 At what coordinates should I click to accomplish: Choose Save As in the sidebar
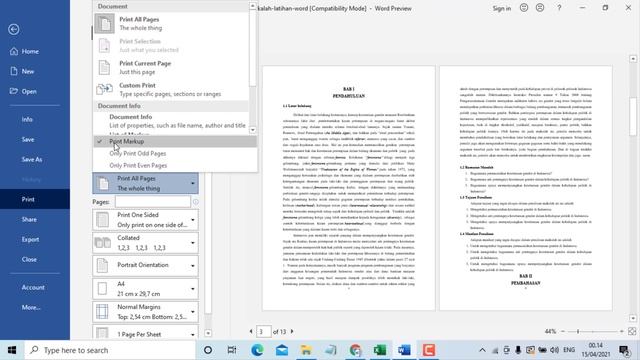32,160
